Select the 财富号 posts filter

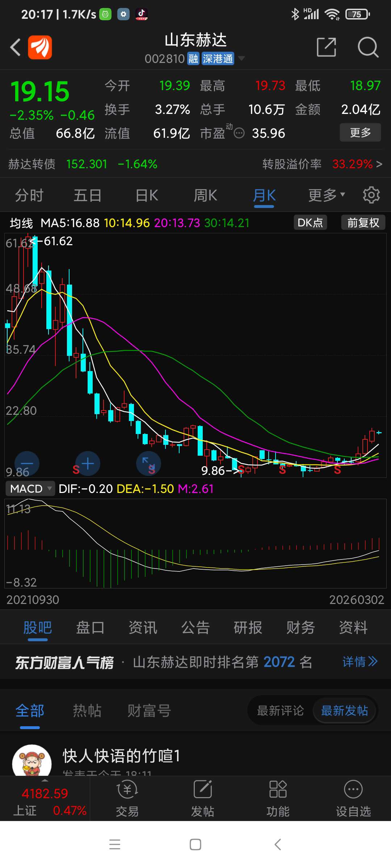tap(149, 711)
